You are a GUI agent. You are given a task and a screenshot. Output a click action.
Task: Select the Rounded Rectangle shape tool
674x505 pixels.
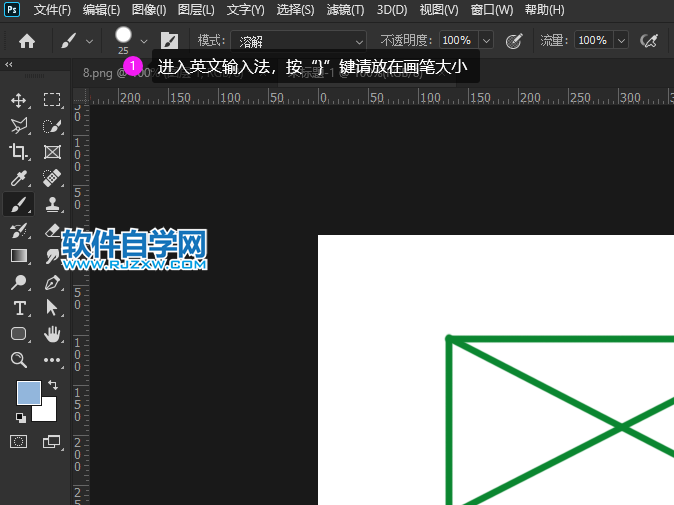(18, 334)
